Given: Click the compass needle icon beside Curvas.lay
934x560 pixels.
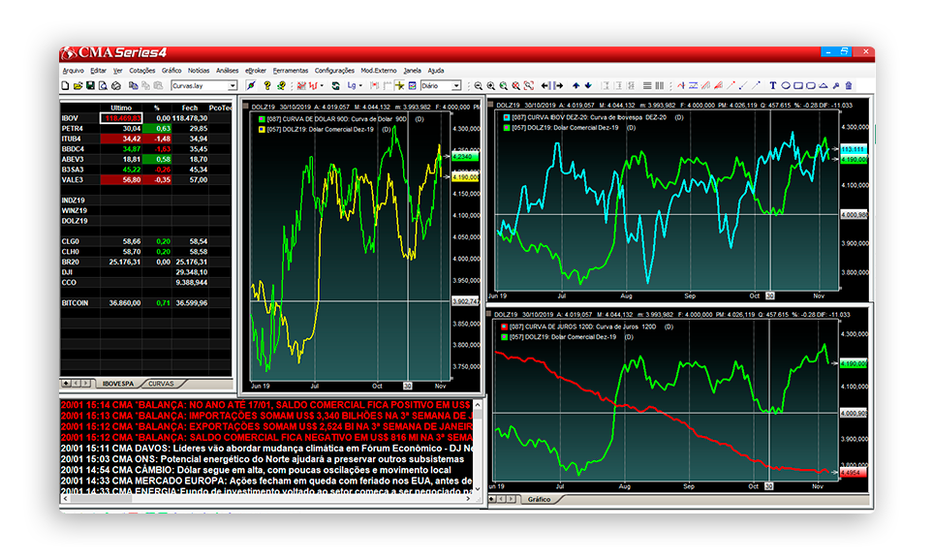Looking at the screenshot, I should pos(251,86).
